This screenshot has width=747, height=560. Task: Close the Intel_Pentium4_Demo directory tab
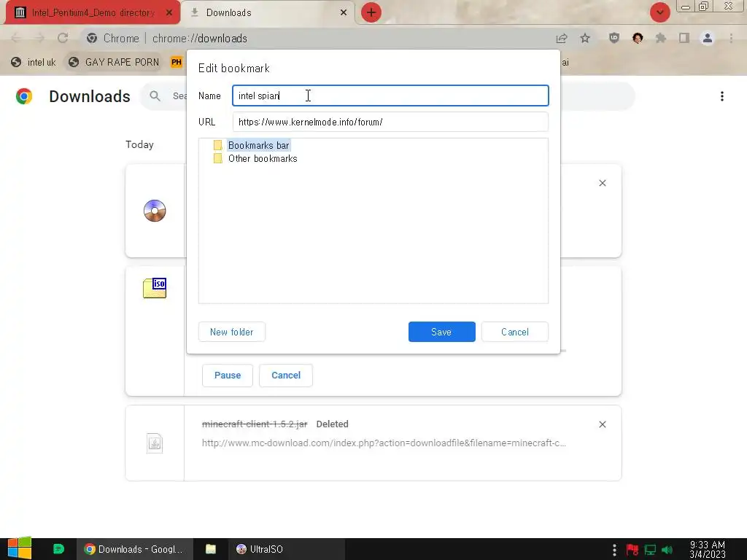[169, 13]
